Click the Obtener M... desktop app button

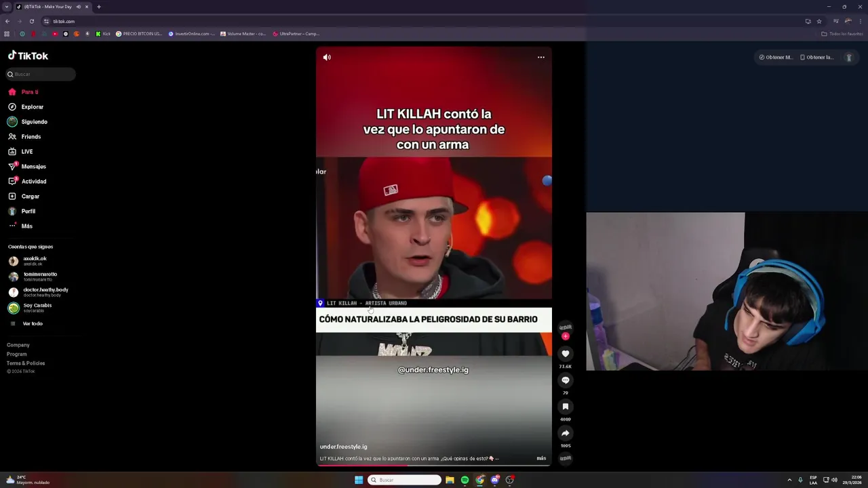(x=776, y=57)
